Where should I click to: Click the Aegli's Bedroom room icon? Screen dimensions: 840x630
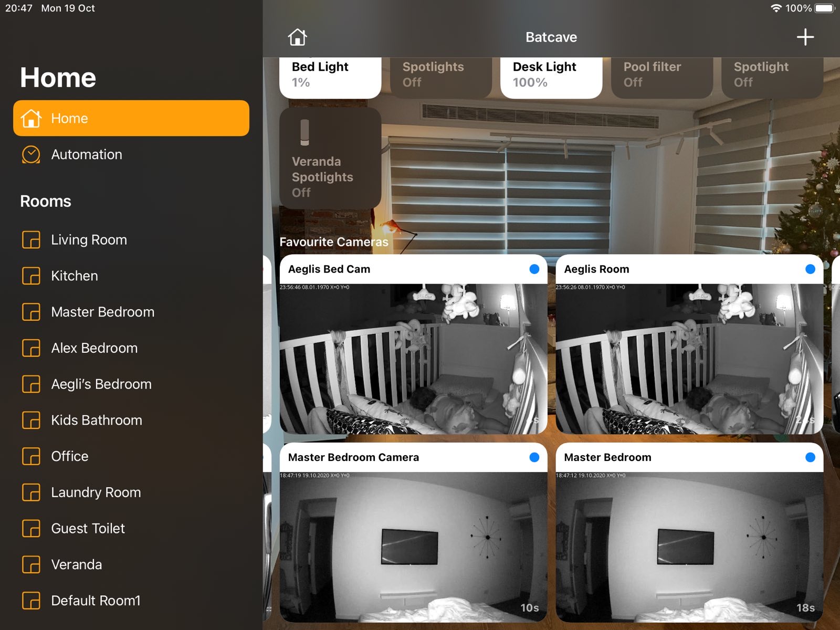point(31,384)
